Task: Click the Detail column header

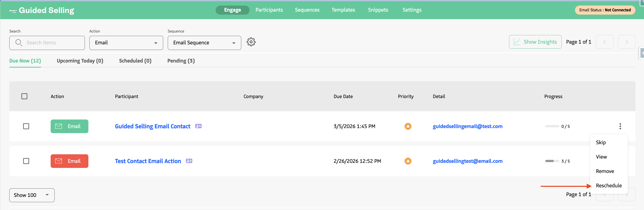Action: 439,96
